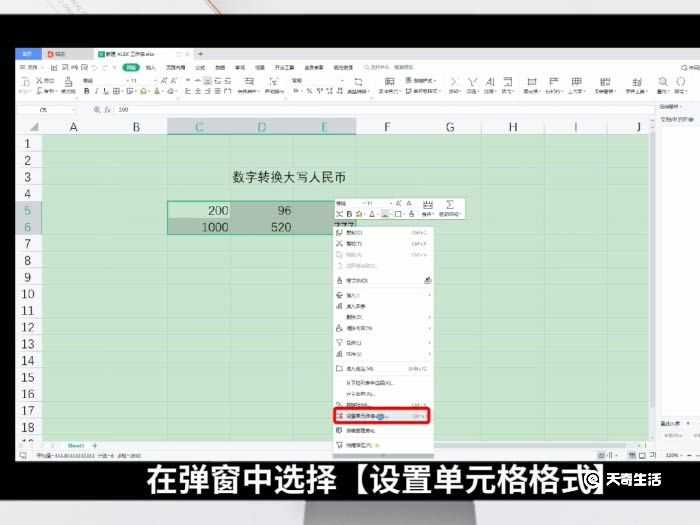This screenshot has width=700, height=525.
Task: Toggle Italic in the ribbon
Action: (96, 91)
